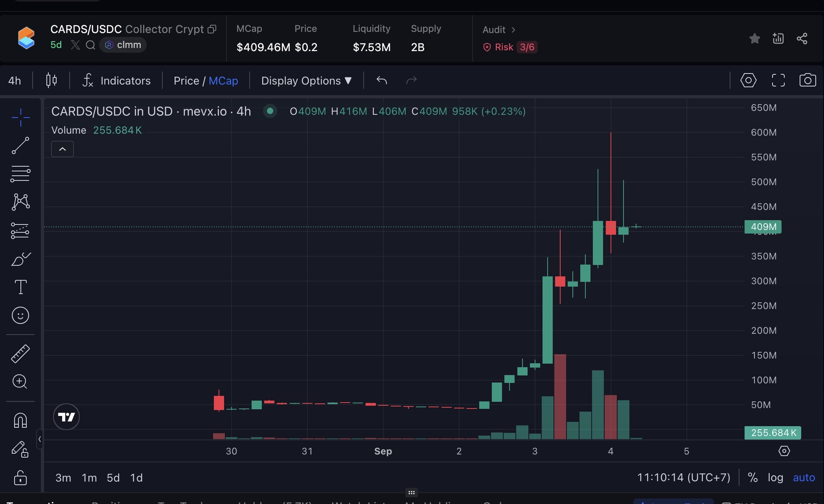Click the clmm pool badge

[x=123, y=45]
